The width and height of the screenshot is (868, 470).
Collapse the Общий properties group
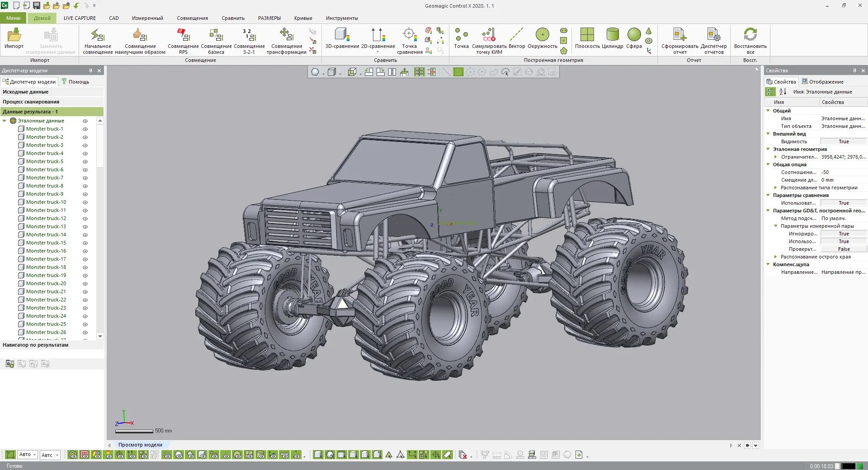(768, 110)
